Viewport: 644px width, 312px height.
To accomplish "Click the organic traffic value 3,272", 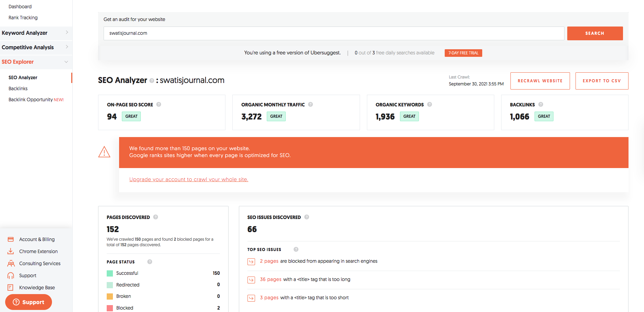I will pos(252,117).
